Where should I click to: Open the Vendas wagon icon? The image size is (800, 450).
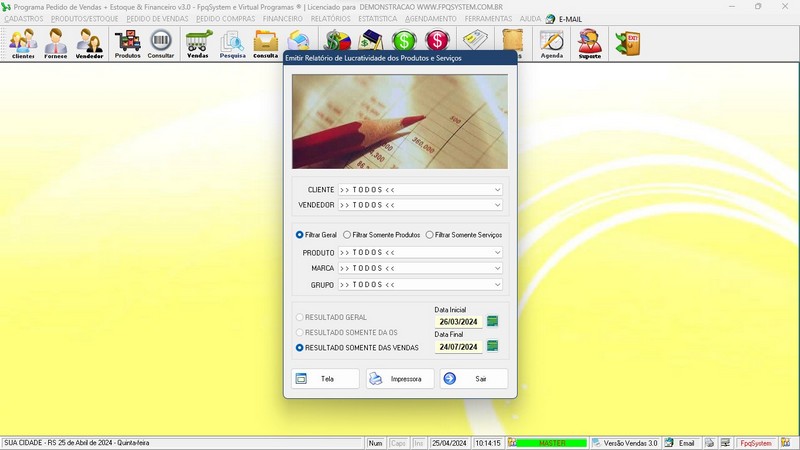(198, 43)
